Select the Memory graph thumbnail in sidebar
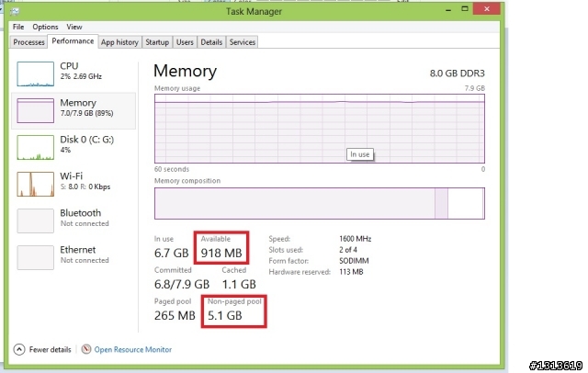 (36, 110)
